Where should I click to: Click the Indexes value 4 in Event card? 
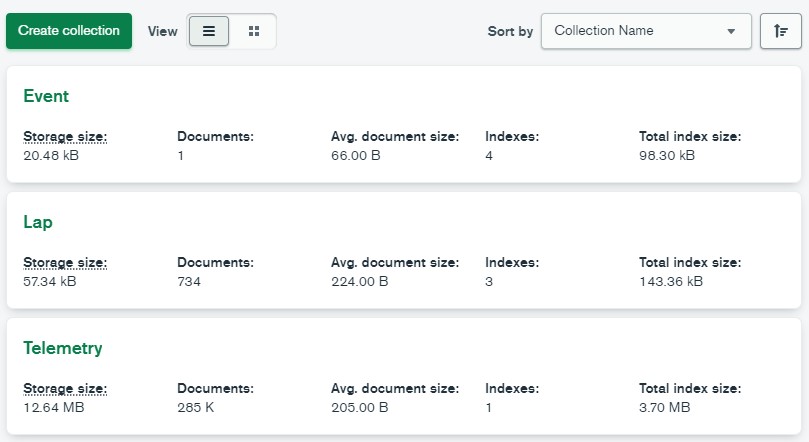489,155
